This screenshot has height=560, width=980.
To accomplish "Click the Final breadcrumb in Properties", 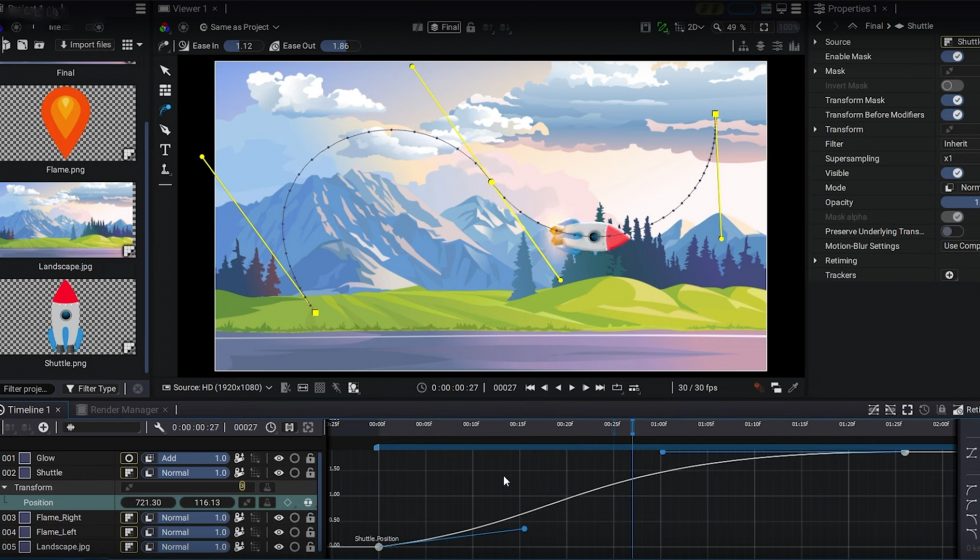I will [874, 26].
